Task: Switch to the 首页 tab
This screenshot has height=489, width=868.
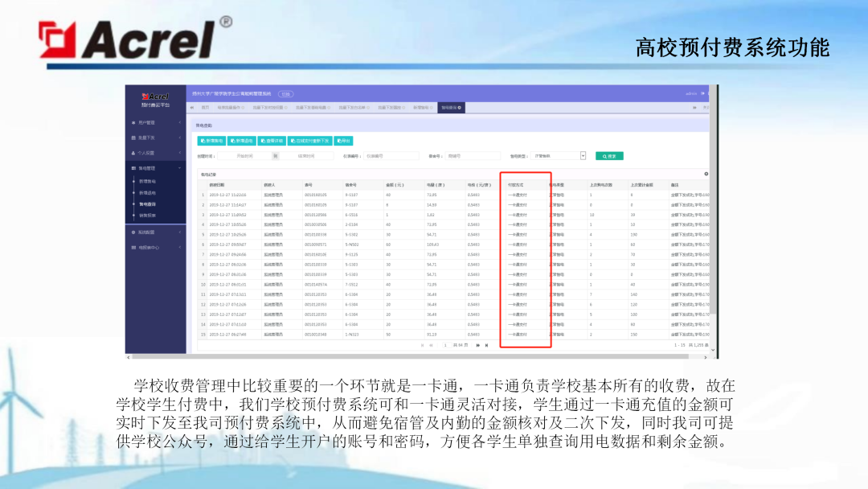Action: (206, 108)
